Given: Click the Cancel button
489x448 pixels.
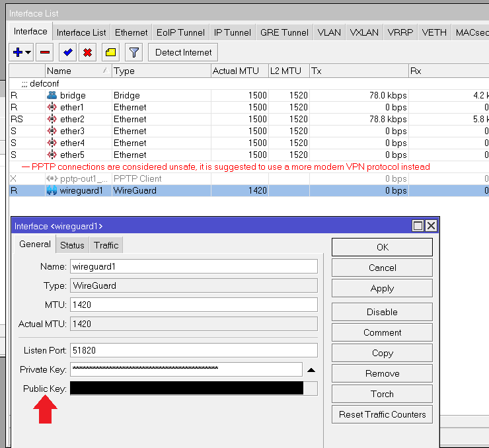Looking at the screenshot, I should 382,268.
